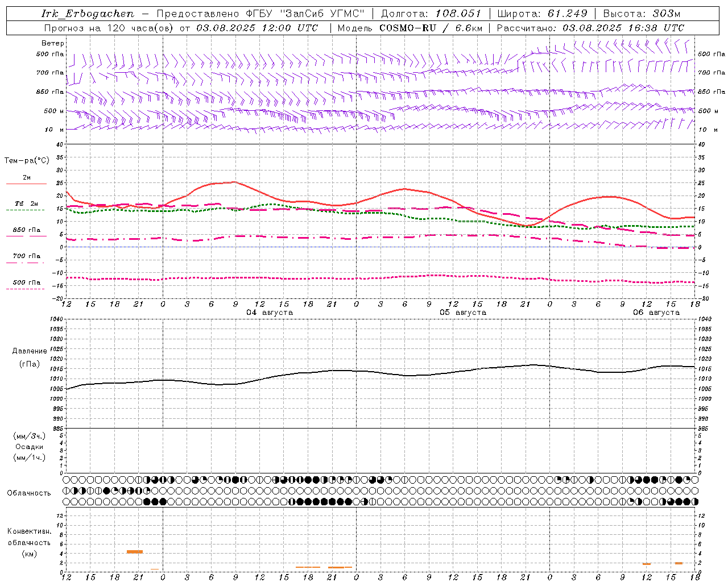Click the 04 августа date label

[270, 313]
